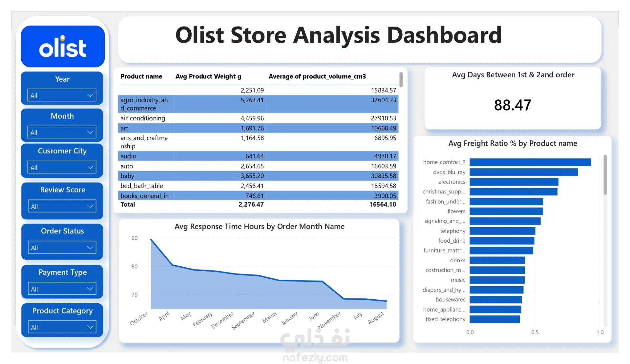Expand the Month slicer dropdown

(x=62, y=132)
